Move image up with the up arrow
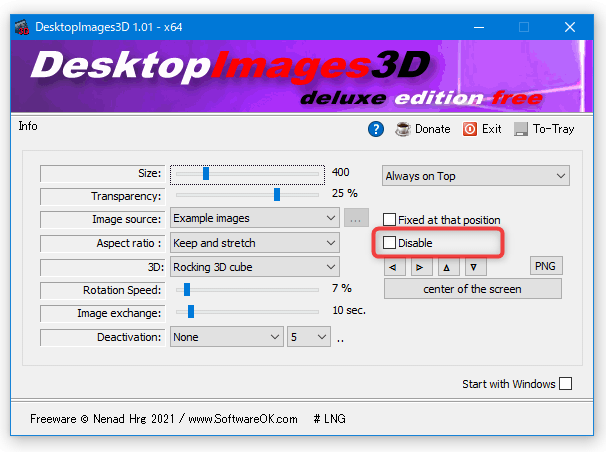The height and width of the screenshot is (452, 606). click(448, 267)
